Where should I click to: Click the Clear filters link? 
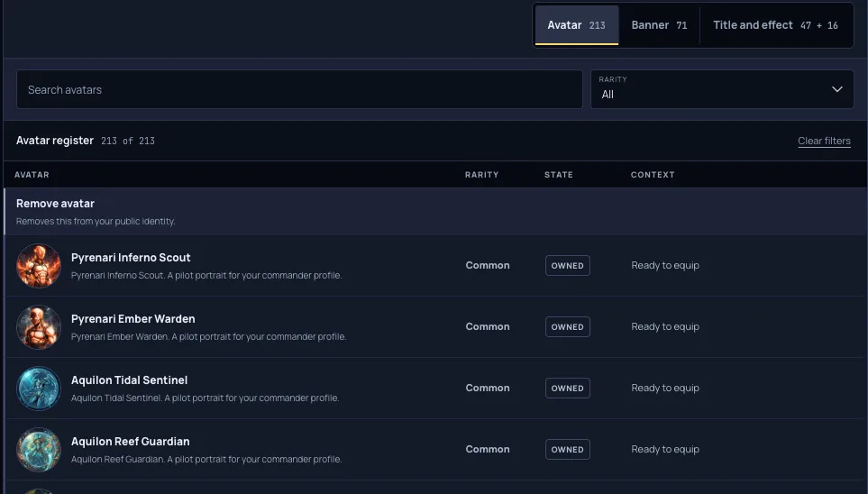824,141
